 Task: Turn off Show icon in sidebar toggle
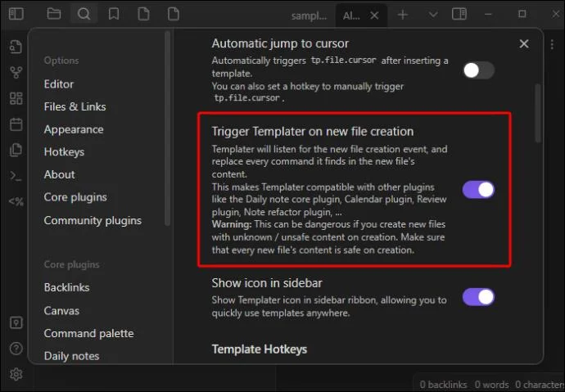478,297
